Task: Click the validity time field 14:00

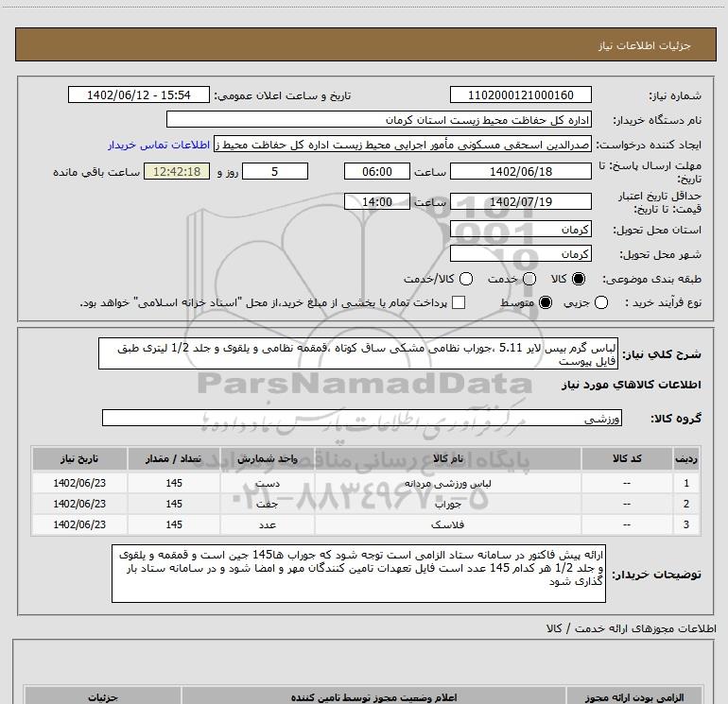Action: pos(377,201)
